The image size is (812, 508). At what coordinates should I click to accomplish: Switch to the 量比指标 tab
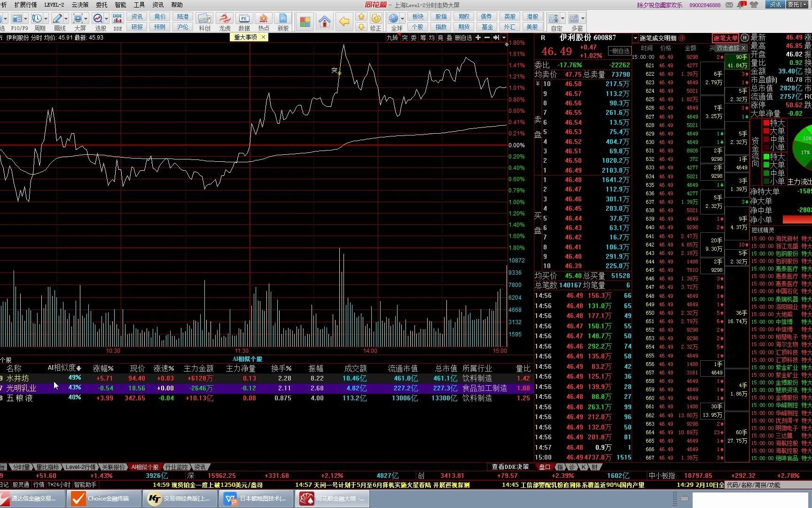(47, 467)
